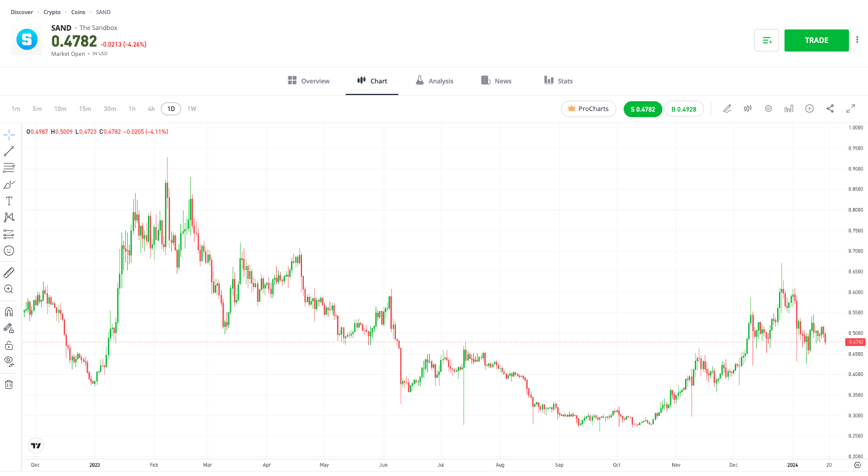Set the interval to 1m
The image size is (868, 476).
tap(16, 109)
